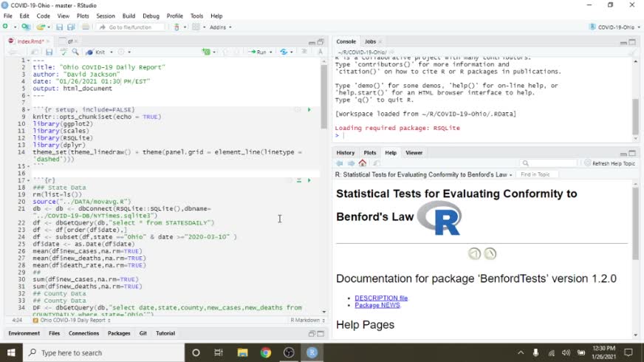Open the Run options dropdown arrow

[x=270, y=52]
